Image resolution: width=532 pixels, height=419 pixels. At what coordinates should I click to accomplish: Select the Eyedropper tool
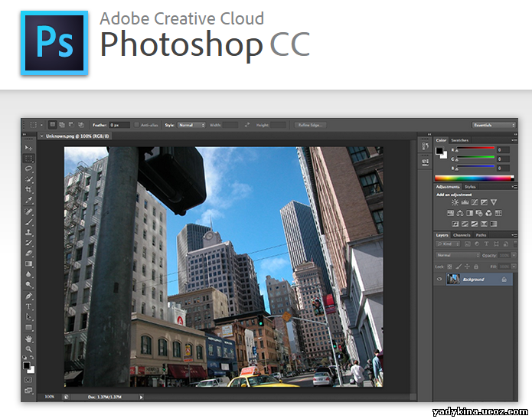tap(28, 201)
